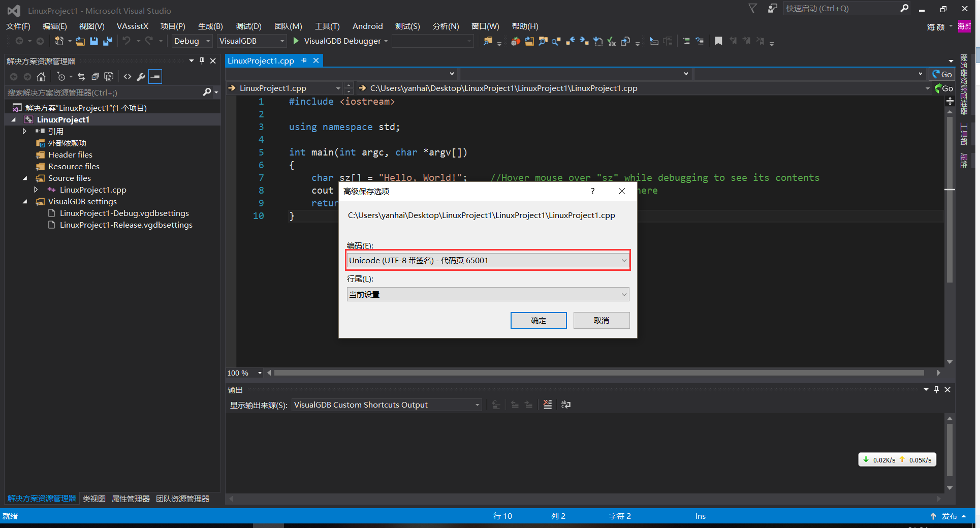Toggle the pin on the LinuxProject1.cpp tab
This screenshot has height=528, width=980.
304,60
